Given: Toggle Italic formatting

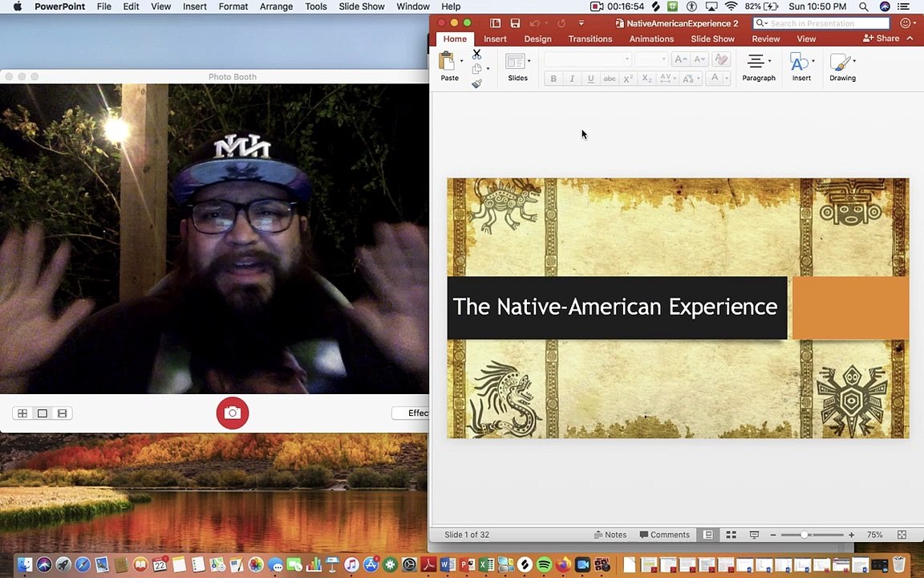Looking at the screenshot, I should click(x=572, y=79).
